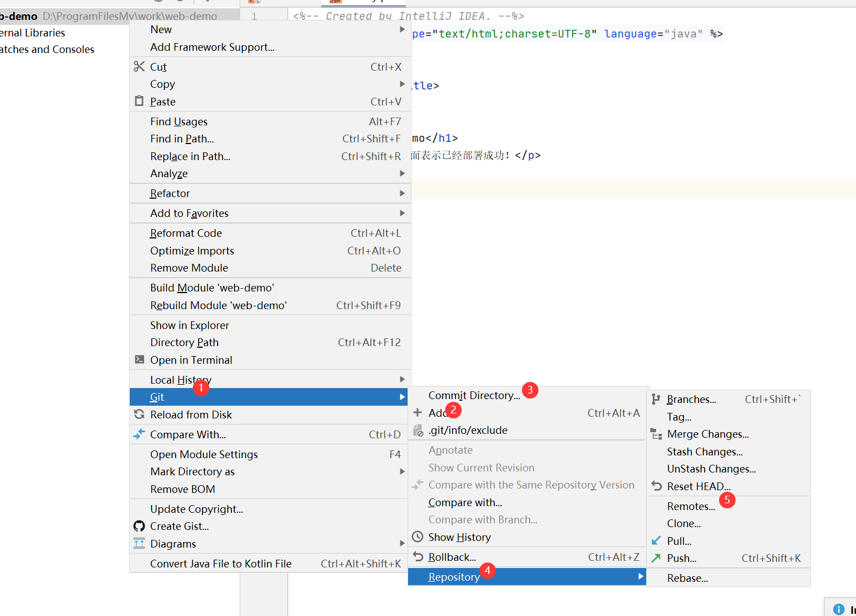Click the blue Pull arrow icon
856x616 pixels.
pyautogui.click(x=656, y=540)
